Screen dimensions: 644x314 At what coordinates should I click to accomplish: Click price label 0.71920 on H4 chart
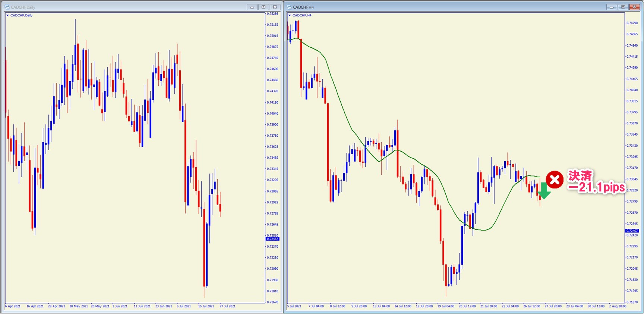click(x=632, y=279)
